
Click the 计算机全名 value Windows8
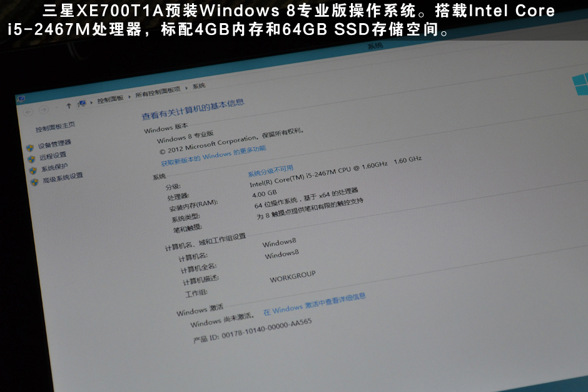pyautogui.click(x=281, y=255)
